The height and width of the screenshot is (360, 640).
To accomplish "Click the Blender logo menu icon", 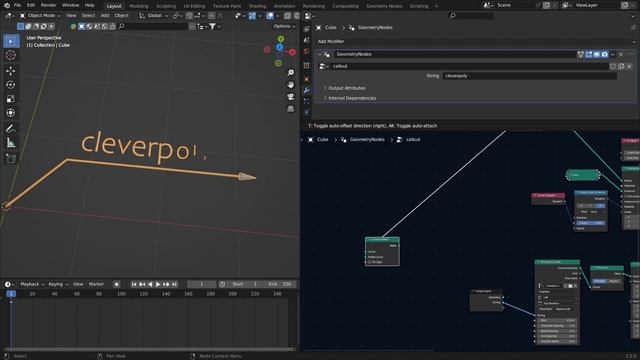I will pyautogui.click(x=7, y=5).
